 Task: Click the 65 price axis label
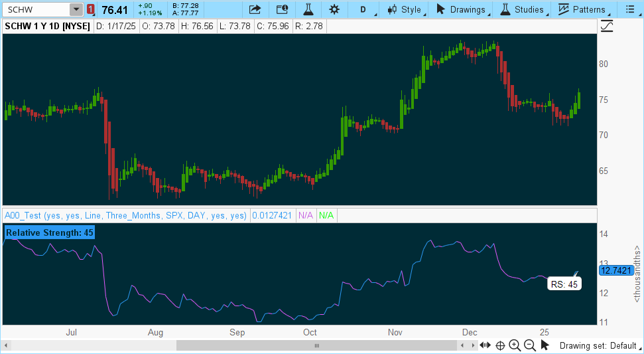pos(604,171)
